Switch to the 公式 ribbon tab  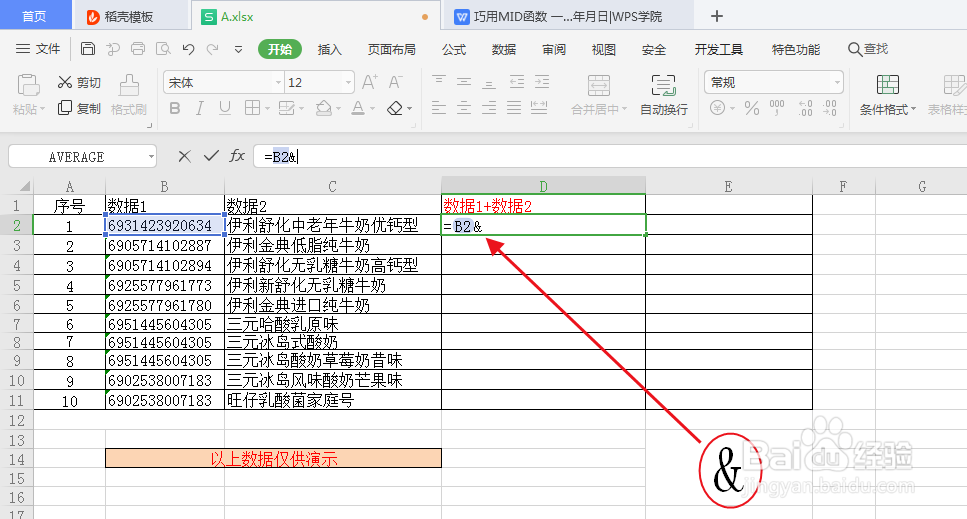coord(454,49)
